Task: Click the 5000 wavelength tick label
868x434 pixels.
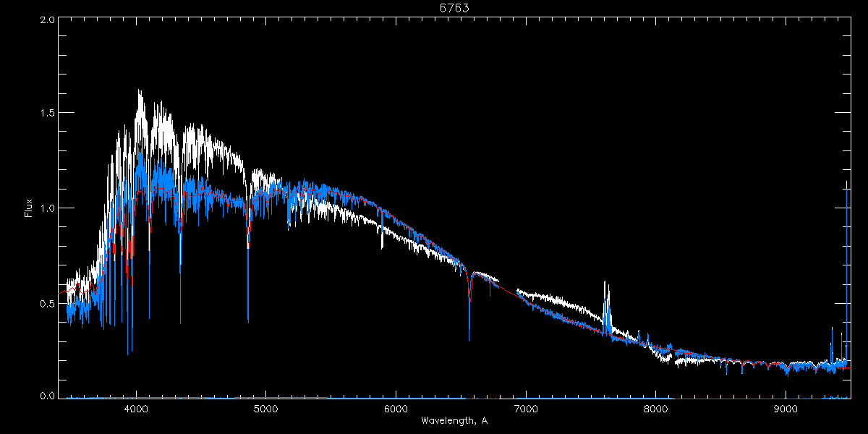Action: click(265, 408)
